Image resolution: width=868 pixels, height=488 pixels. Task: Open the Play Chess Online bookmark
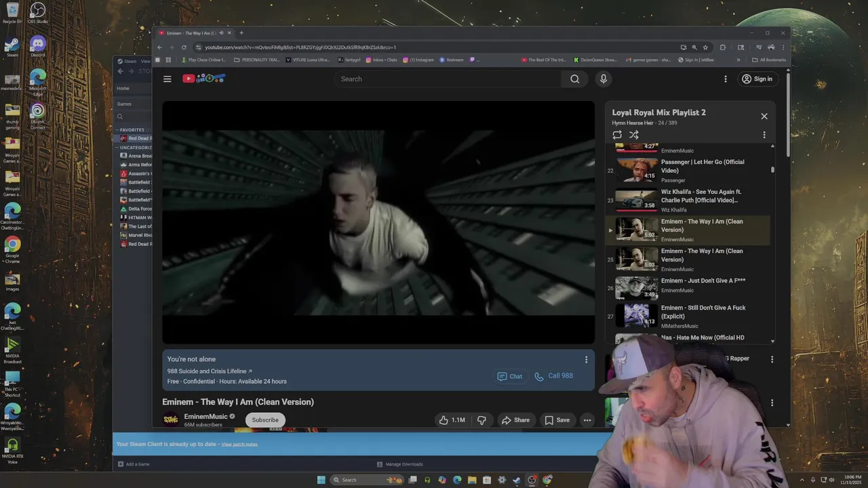point(203,60)
